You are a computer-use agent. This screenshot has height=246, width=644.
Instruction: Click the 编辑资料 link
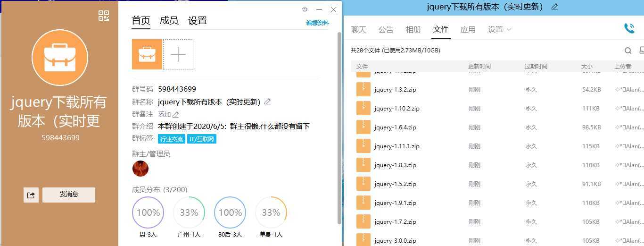pyautogui.click(x=318, y=23)
